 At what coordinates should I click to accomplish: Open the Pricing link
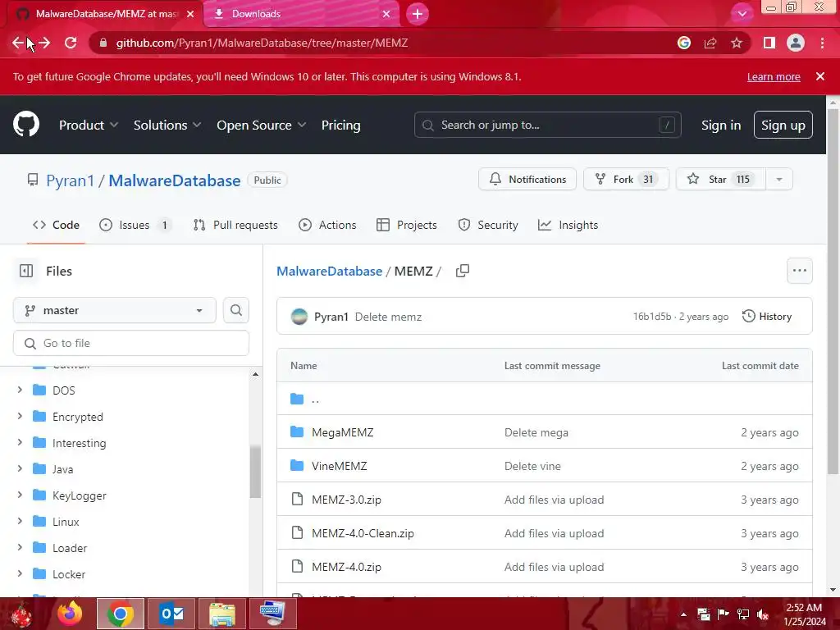tap(340, 126)
